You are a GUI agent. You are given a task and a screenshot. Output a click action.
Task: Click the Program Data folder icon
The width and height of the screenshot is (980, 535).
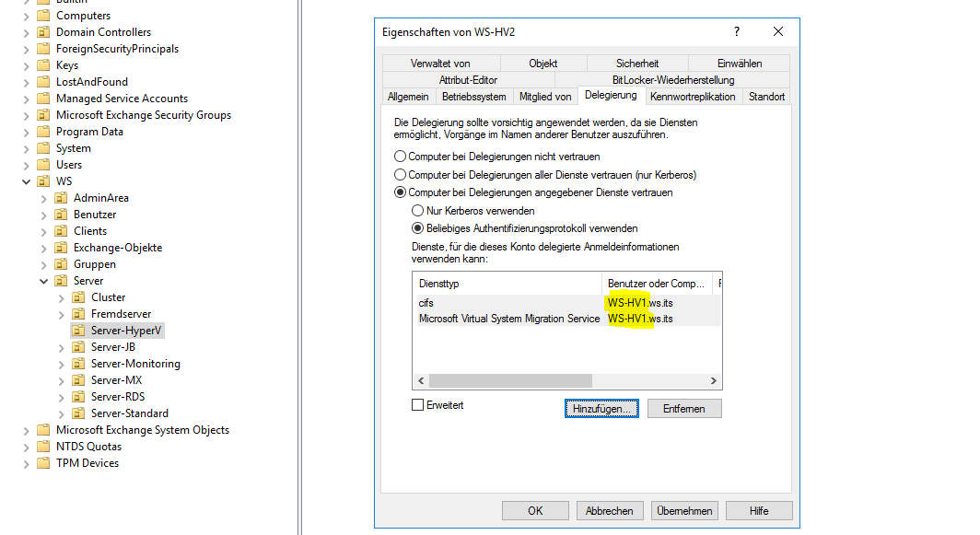[x=43, y=132]
